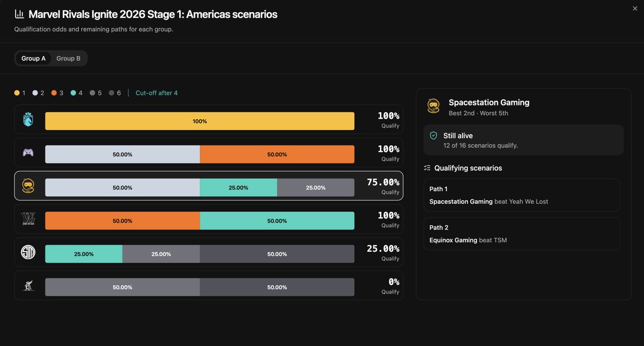Click TSM's teal 25.00% bar segment
This screenshot has width=644, height=346.
click(x=84, y=254)
